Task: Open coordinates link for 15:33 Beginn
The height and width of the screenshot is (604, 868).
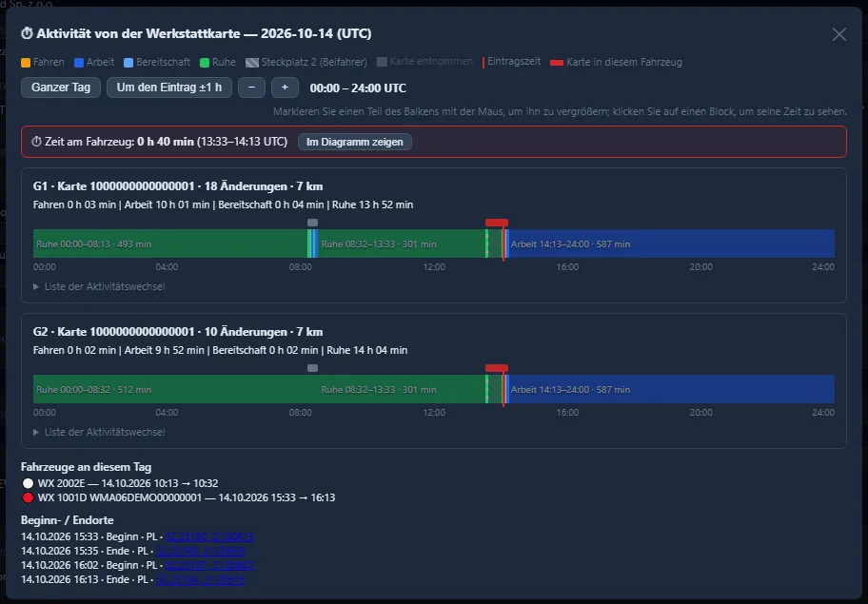Action: 209,536
